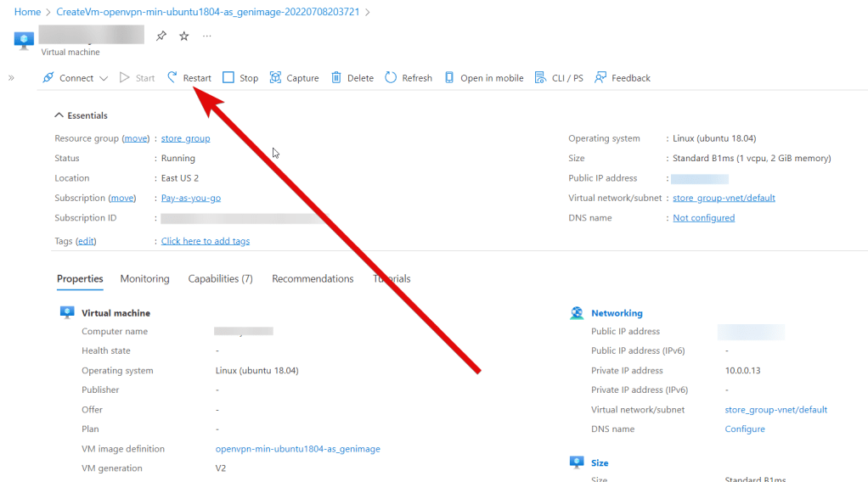This screenshot has width=868, height=482.
Task: Click the Pay-as-you-go subscription link
Action: (x=191, y=198)
